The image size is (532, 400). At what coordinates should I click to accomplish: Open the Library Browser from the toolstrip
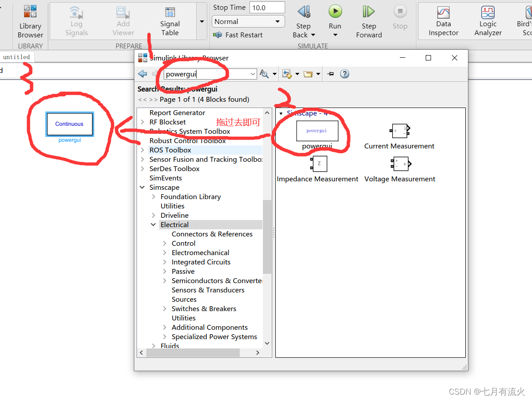click(x=30, y=21)
